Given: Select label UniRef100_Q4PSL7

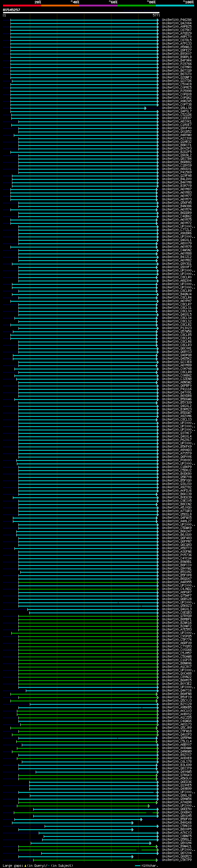Looking at the screenshot, I should coord(177,111).
